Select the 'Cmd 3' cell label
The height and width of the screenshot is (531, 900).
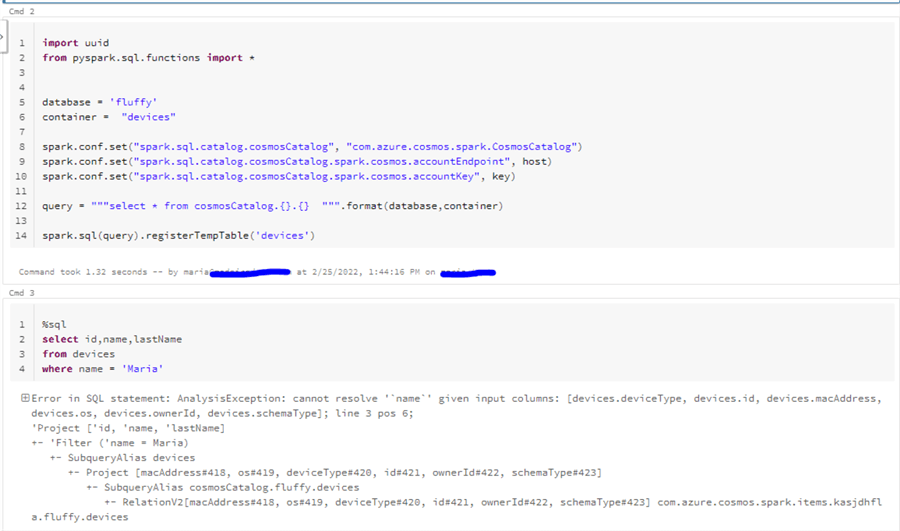(22, 293)
